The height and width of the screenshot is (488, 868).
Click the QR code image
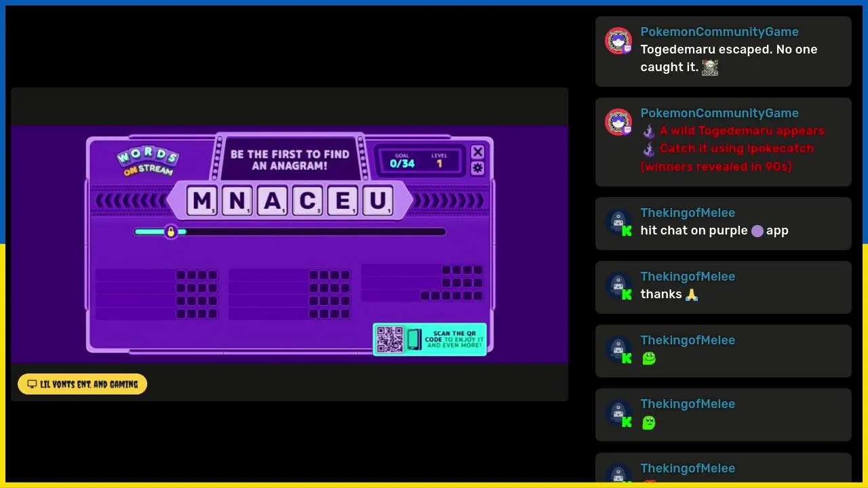390,340
